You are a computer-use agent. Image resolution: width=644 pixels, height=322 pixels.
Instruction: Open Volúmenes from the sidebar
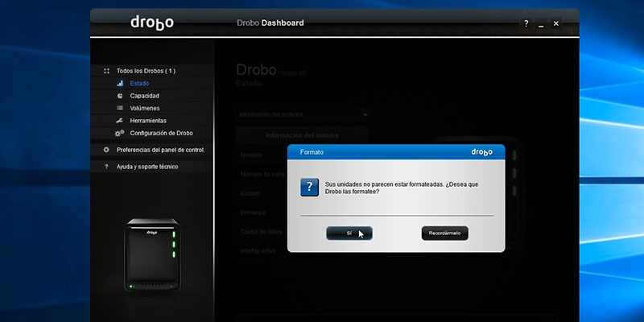click(x=145, y=108)
